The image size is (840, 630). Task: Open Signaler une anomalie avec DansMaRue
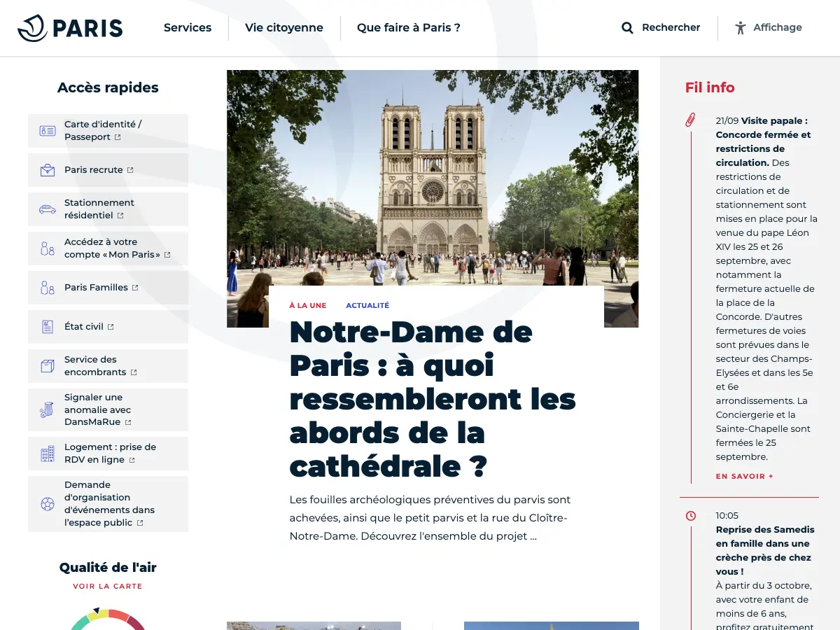[x=108, y=410]
